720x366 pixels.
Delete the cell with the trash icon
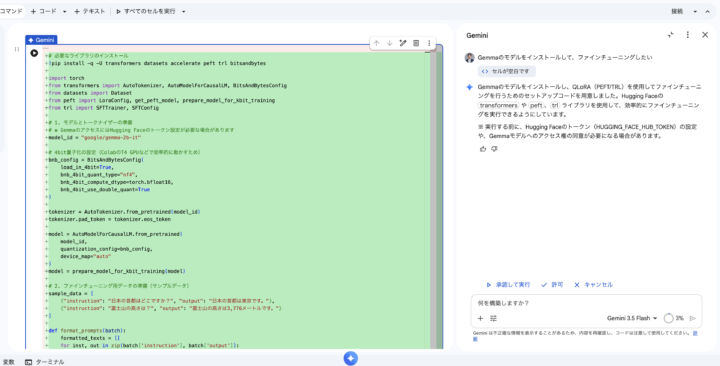pos(416,43)
